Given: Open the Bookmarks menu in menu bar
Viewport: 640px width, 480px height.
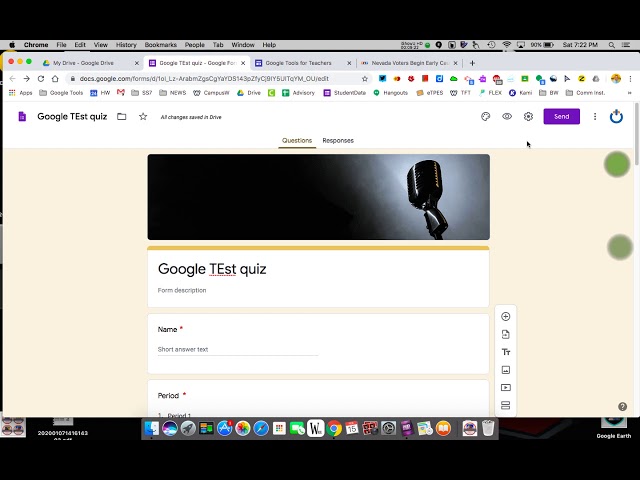Looking at the screenshot, I should point(160,45).
